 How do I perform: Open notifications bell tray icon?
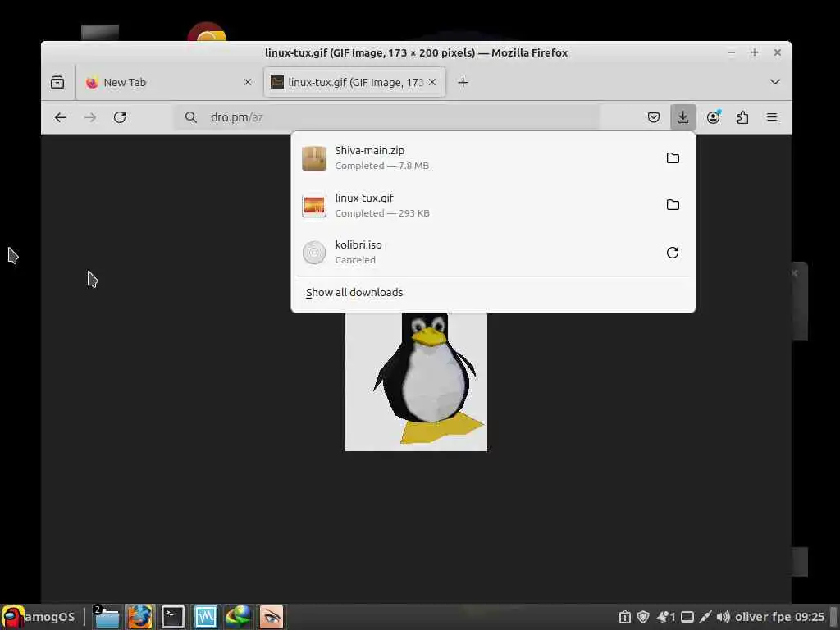(x=666, y=617)
